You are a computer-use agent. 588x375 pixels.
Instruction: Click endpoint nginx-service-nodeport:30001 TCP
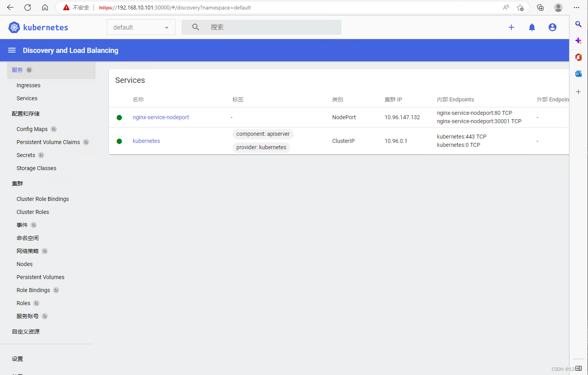point(479,121)
